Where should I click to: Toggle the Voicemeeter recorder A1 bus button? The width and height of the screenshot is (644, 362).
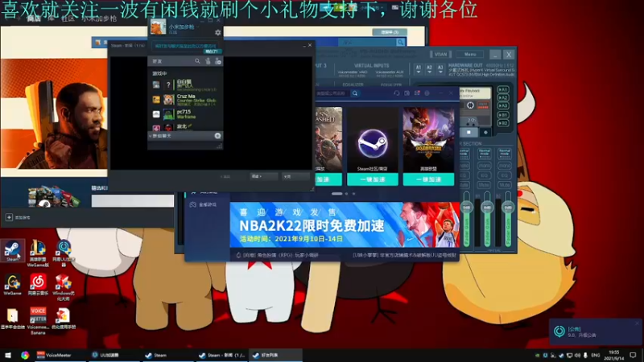(503, 89)
